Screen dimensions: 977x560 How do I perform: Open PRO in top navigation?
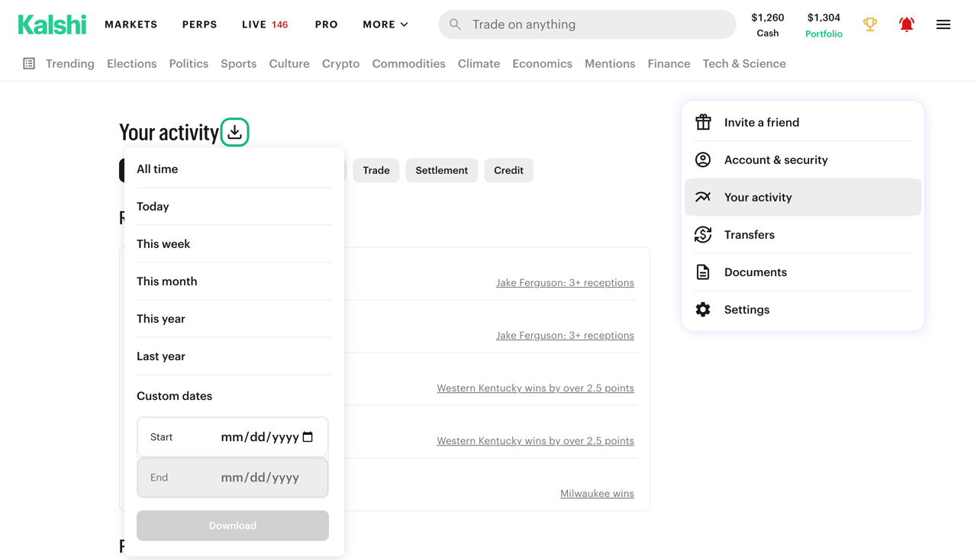coord(327,24)
